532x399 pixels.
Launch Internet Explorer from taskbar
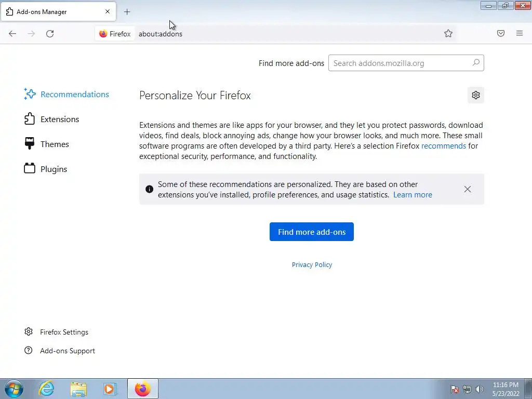[x=46, y=389]
